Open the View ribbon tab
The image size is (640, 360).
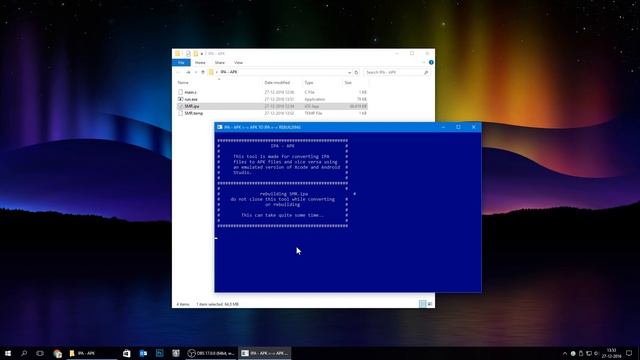(x=238, y=62)
